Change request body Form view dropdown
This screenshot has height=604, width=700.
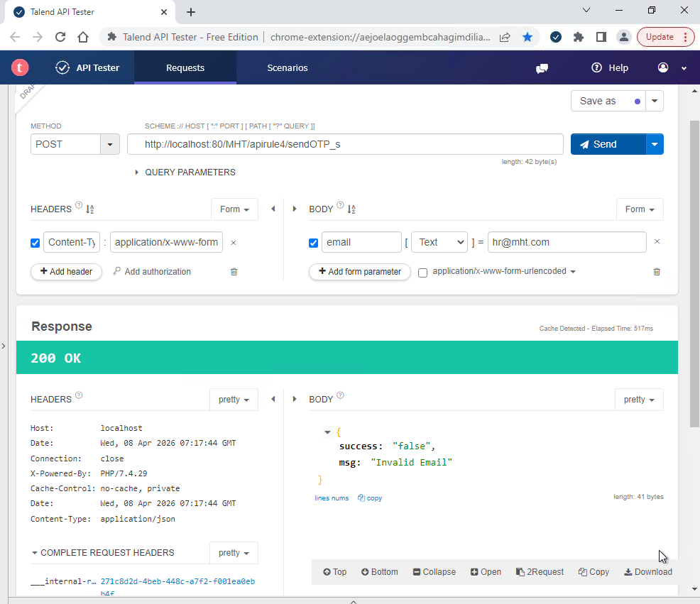tap(640, 209)
